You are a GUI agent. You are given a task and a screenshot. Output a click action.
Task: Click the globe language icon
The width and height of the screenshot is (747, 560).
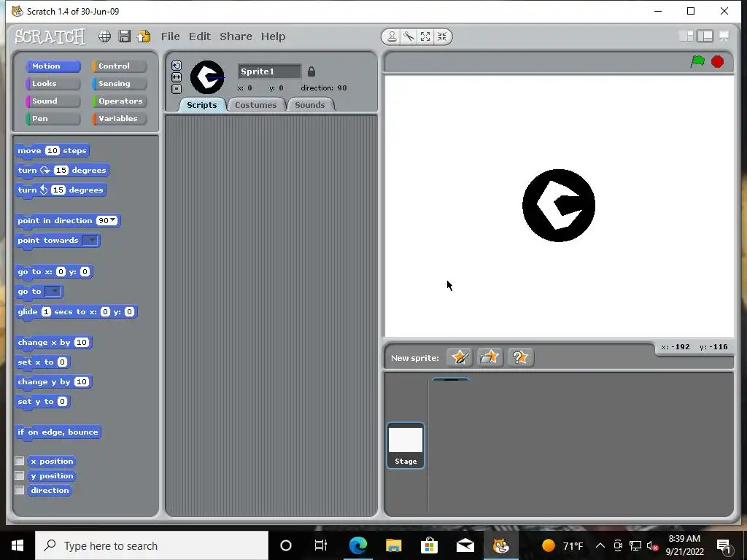point(105,36)
